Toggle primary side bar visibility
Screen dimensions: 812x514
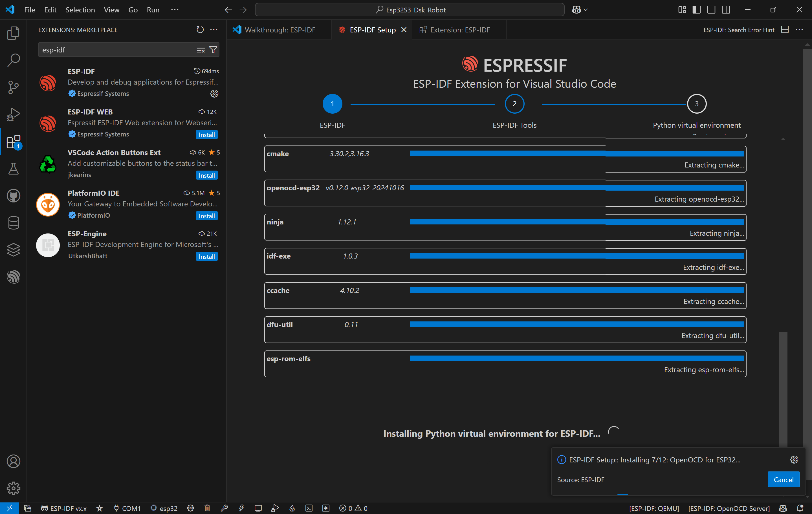click(x=696, y=10)
